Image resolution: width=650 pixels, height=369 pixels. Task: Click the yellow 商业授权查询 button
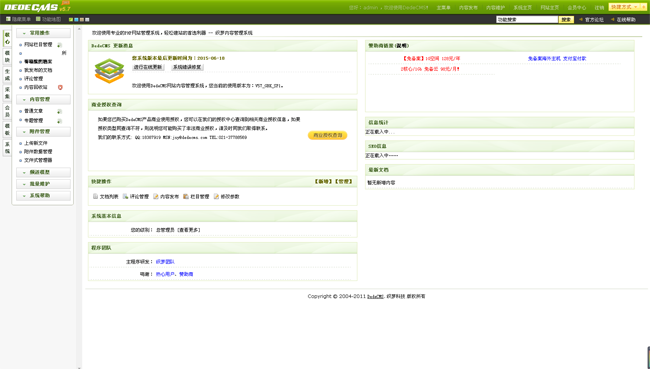327,135
